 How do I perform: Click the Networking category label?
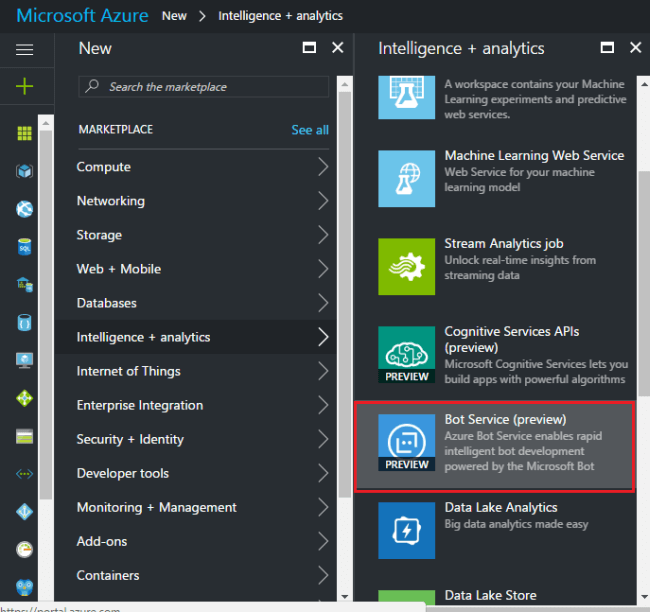[x=111, y=201]
